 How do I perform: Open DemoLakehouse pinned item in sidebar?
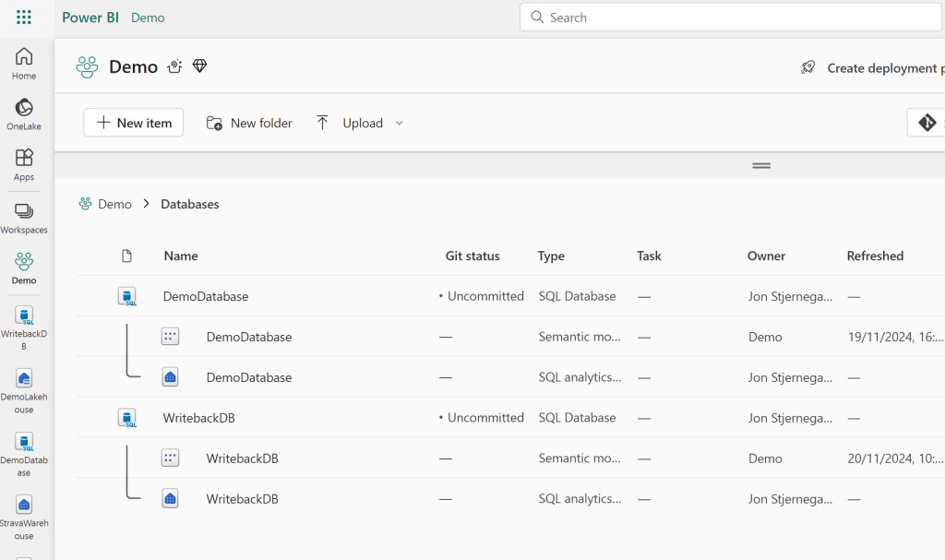tap(24, 389)
